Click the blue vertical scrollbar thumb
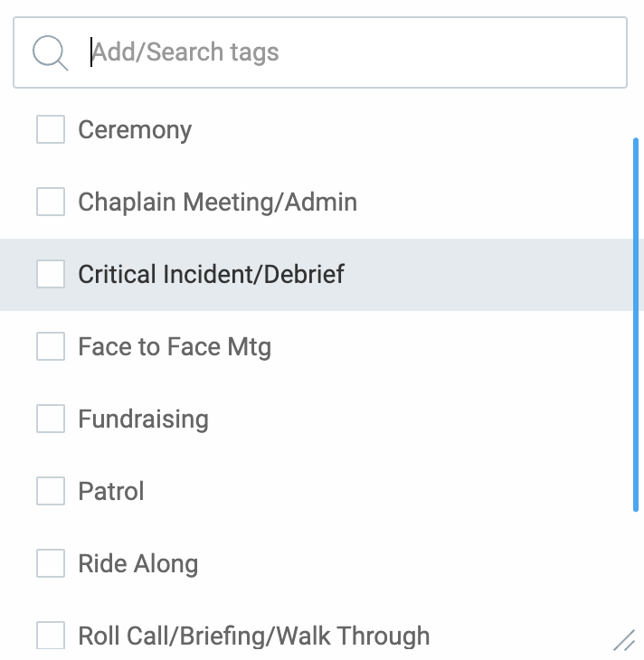This screenshot has height=660, width=644. coord(637,325)
